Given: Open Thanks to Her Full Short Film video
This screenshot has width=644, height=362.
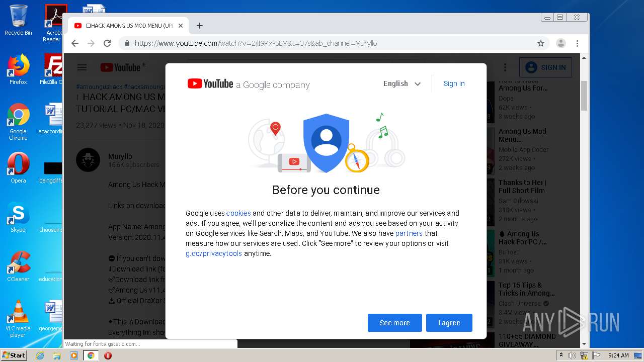Looking at the screenshot, I should 522,187.
